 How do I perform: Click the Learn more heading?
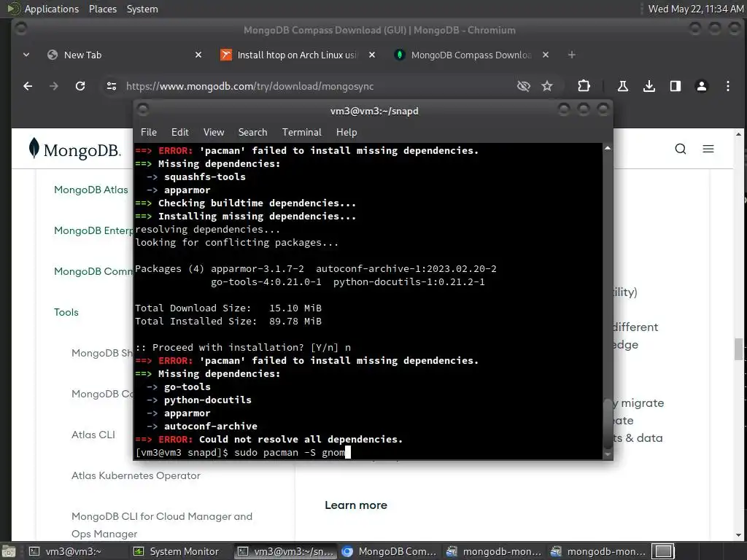356,505
